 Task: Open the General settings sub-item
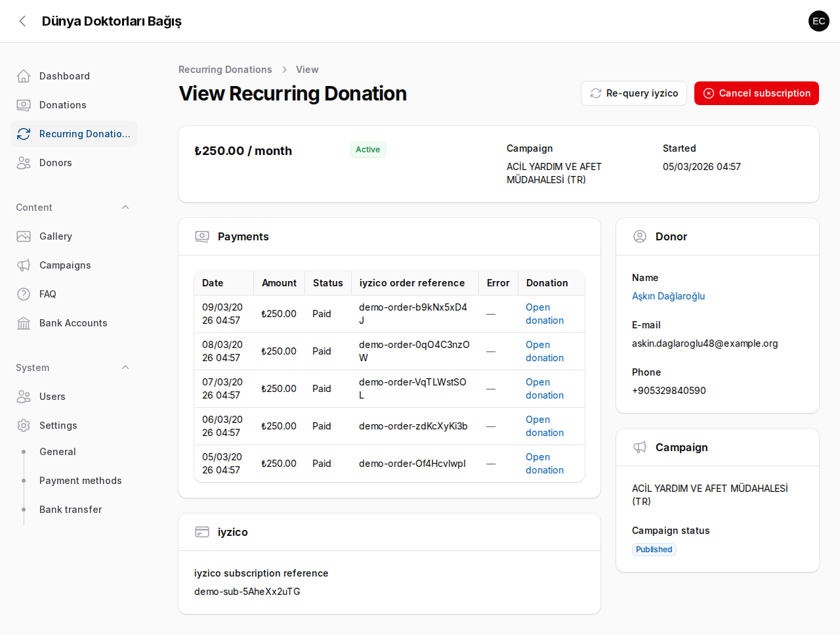[x=73, y=452]
